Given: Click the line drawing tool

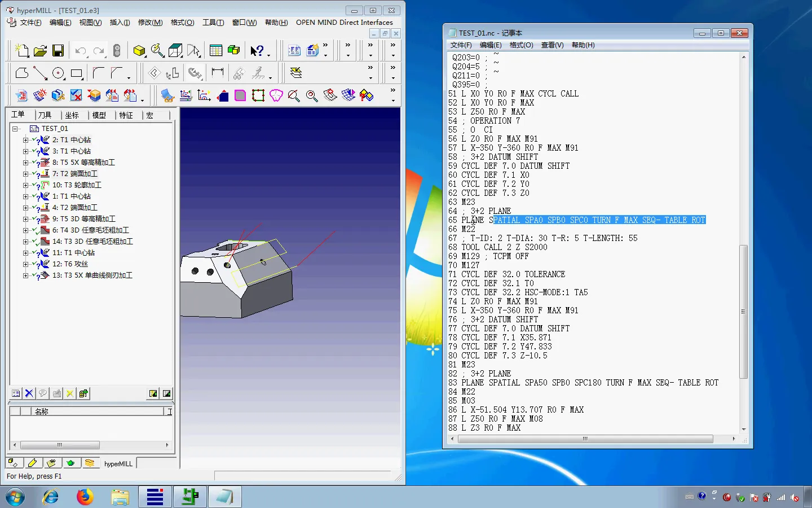Looking at the screenshot, I should point(40,73).
